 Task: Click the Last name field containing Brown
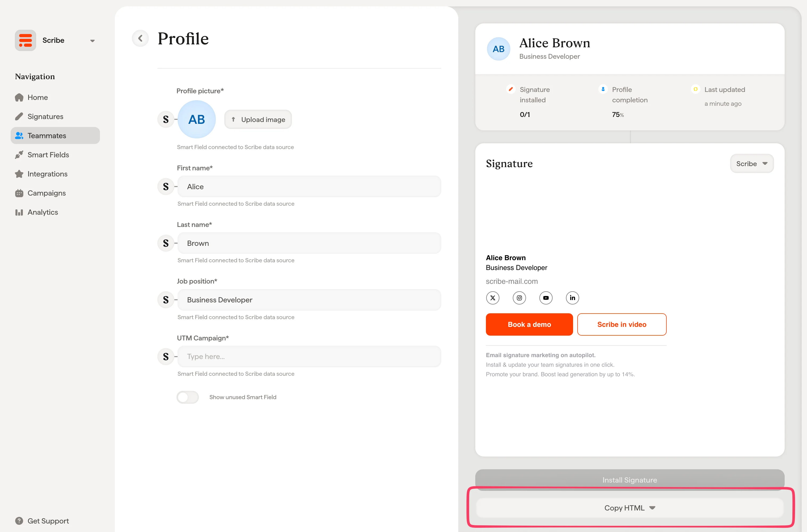point(309,243)
